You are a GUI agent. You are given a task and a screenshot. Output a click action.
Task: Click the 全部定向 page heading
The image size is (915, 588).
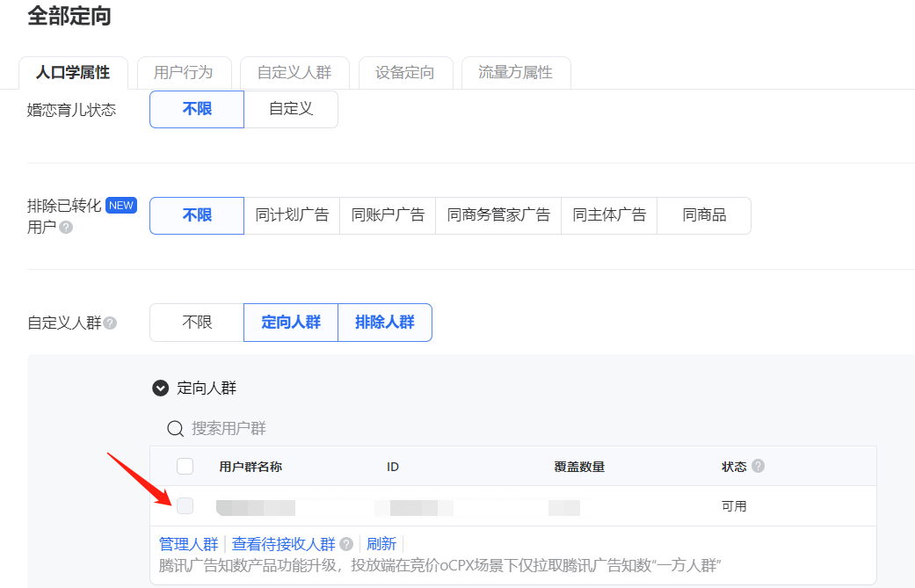click(69, 16)
